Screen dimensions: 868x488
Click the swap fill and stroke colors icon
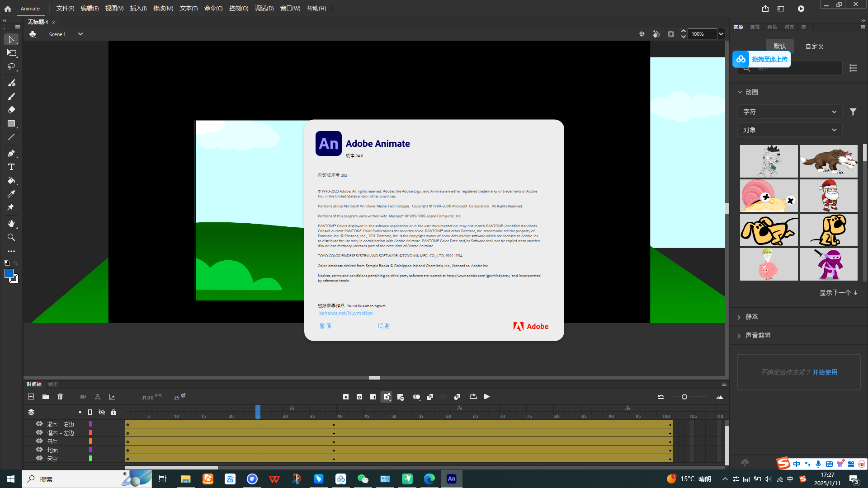coord(15,263)
